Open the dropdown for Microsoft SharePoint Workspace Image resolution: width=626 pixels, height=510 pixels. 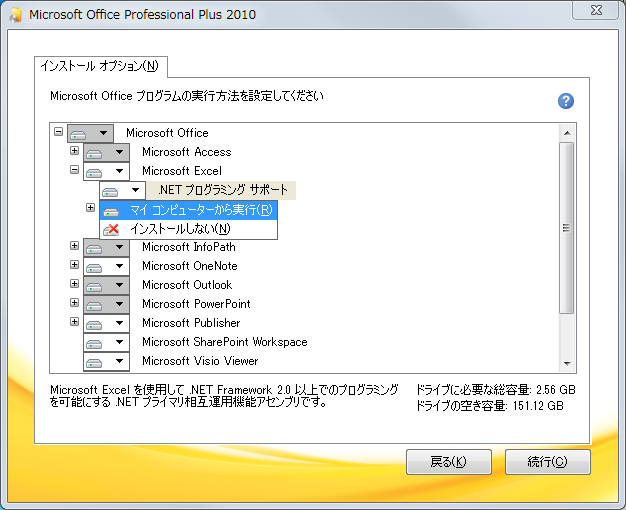(107, 343)
